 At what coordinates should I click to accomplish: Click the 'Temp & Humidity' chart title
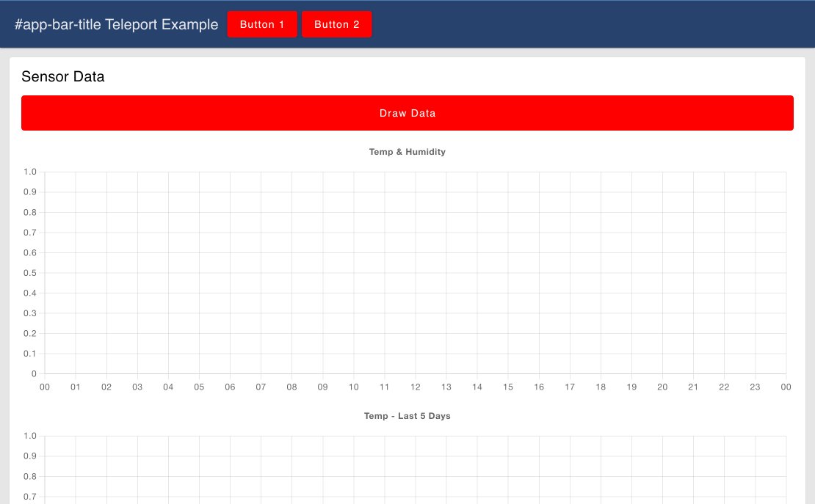[x=407, y=152]
